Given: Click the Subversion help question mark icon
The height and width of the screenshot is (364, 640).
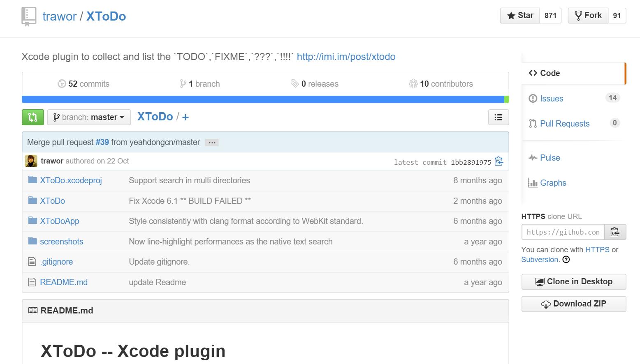Looking at the screenshot, I should (566, 259).
